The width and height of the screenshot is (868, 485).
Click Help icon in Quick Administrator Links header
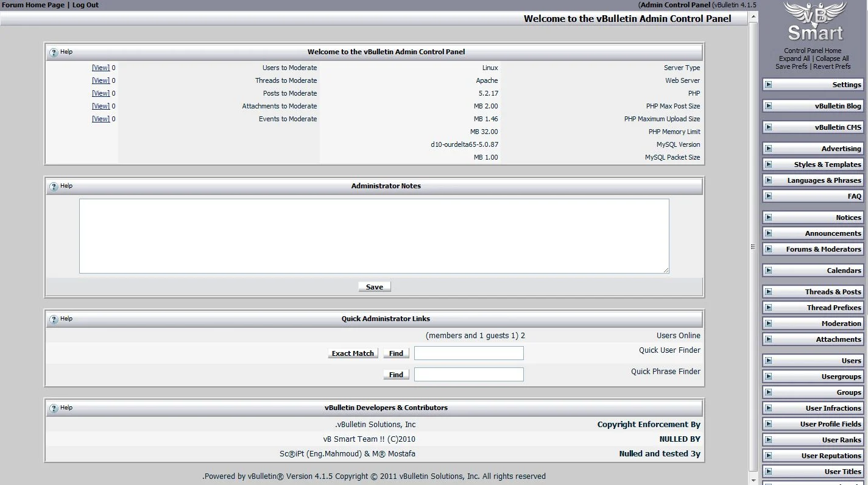coord(54,319)
